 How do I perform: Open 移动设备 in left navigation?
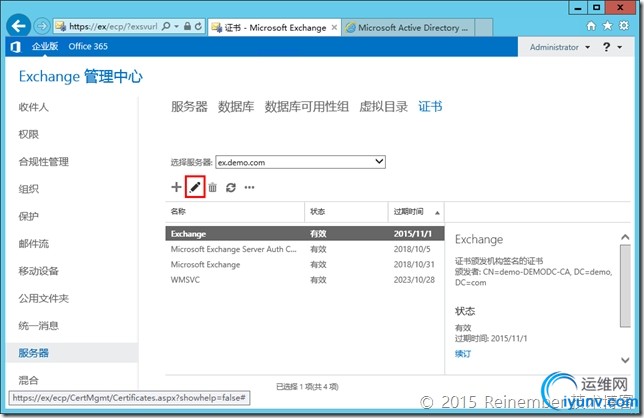tap(38, 271)
